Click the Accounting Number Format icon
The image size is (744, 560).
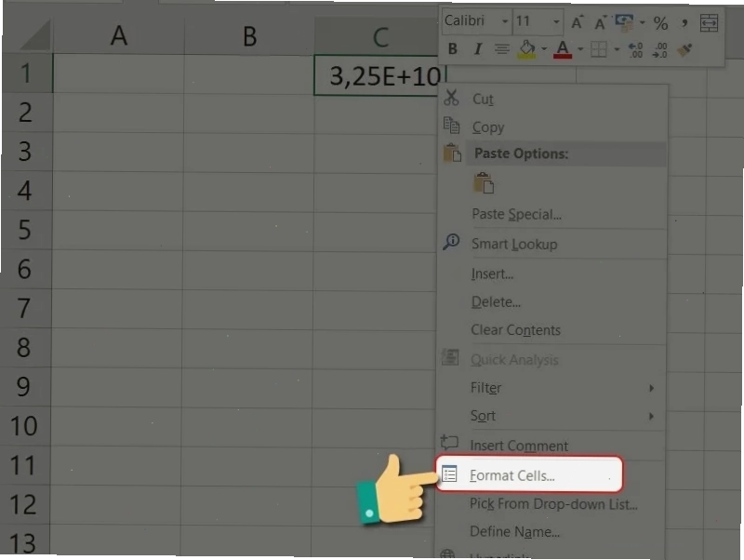(624, 22)
